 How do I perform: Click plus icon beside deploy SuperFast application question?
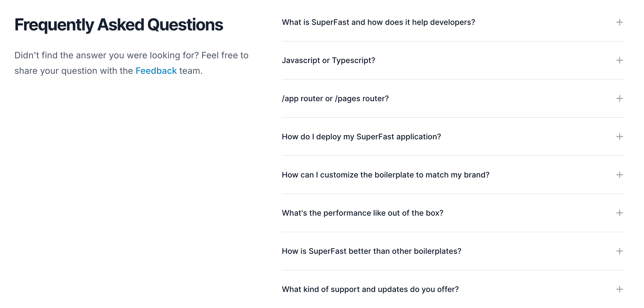pyautogui.click(x=619, y=137)
